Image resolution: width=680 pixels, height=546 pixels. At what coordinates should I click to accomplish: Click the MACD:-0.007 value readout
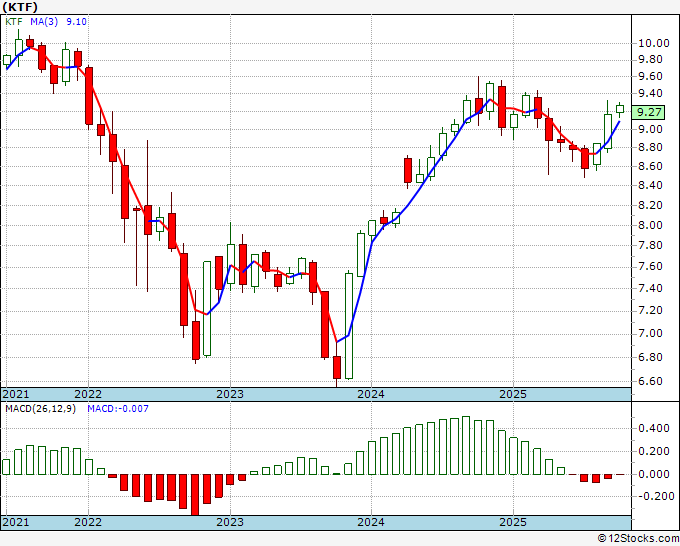tap(118, 409)
